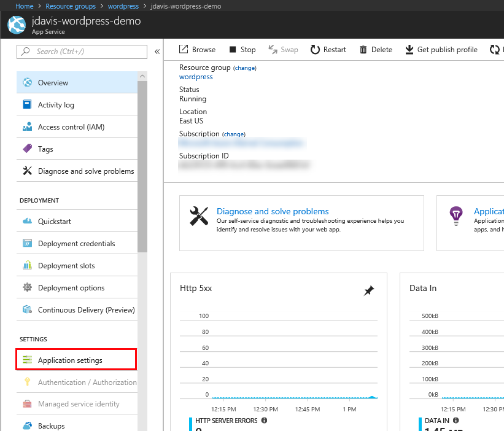This screenshot has height=431, width=504.
Task: Open Deployment slots
Action: tap(77, 265)
